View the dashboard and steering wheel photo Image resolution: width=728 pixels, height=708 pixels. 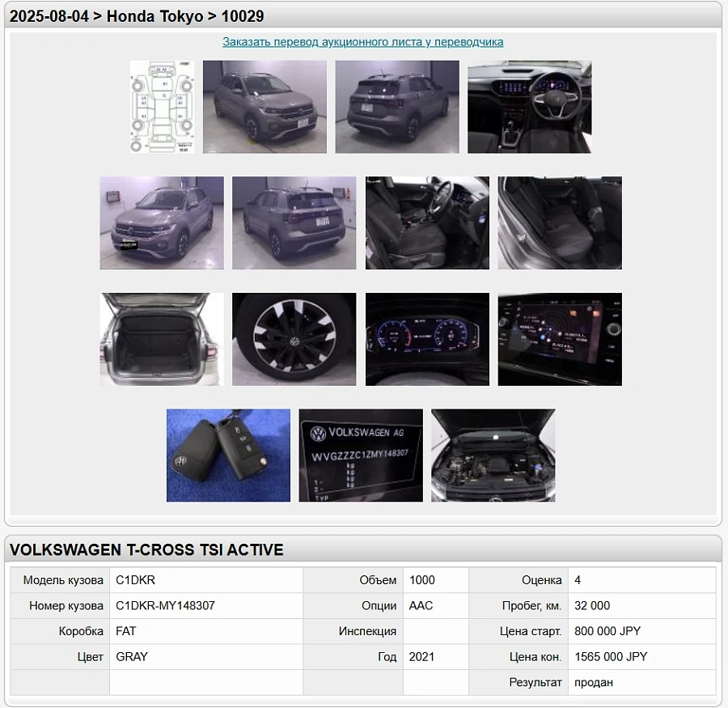[529, 107]
